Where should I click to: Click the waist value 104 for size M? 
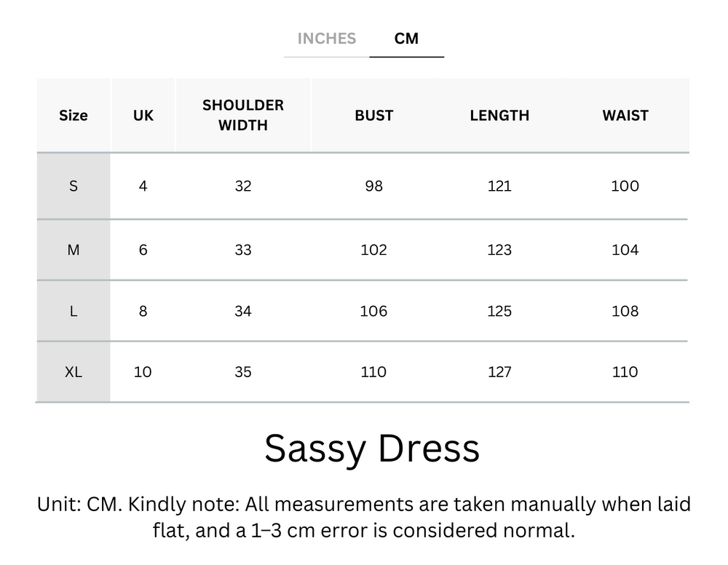(x=625, y=249)
